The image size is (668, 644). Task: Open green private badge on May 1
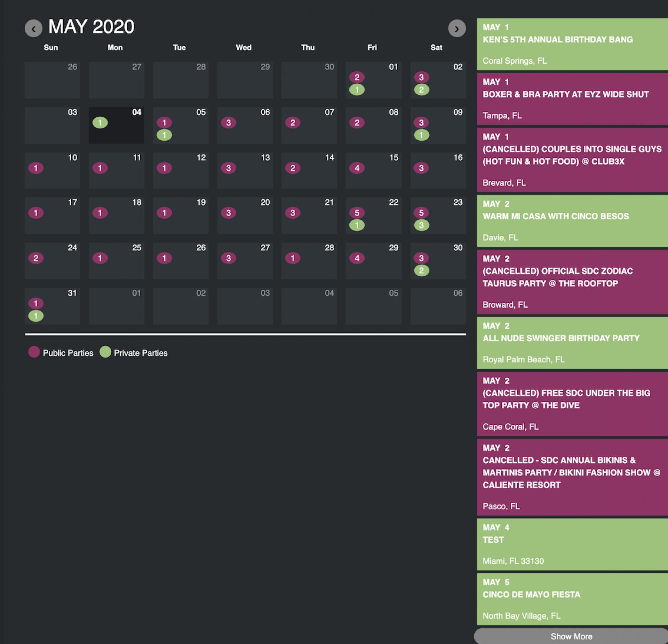pos(357,90)
